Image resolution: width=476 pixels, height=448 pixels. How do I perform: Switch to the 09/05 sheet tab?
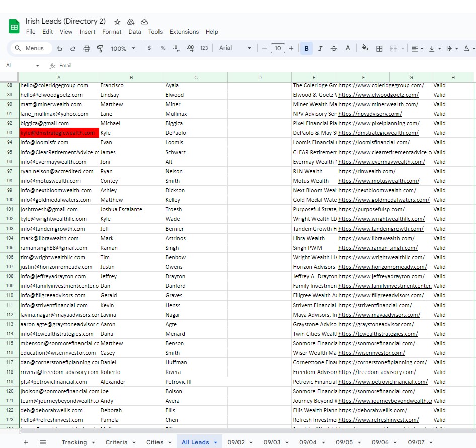click(x=344, y=442)
